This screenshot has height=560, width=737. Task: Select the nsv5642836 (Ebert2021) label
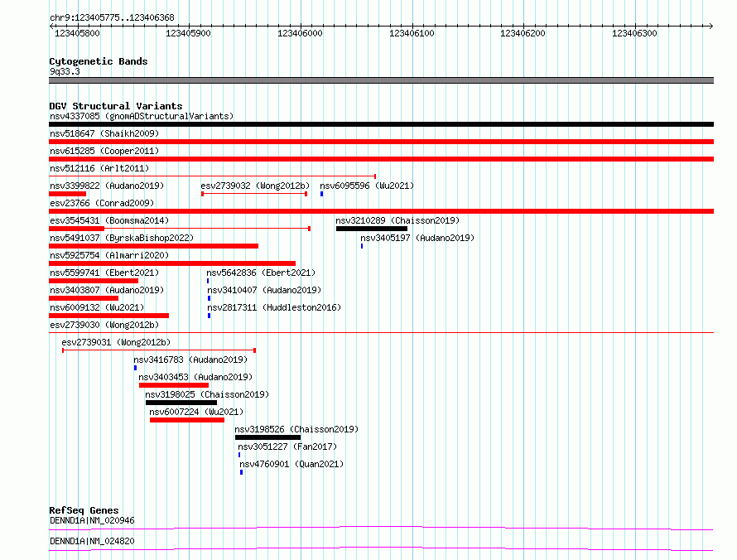coord(261,273)
